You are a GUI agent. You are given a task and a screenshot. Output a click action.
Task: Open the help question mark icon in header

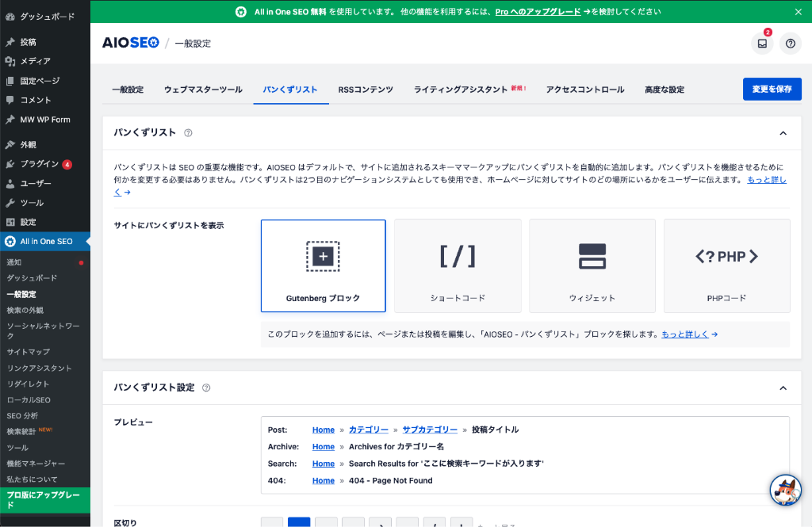pyautogui.click(x=791, y=44)
